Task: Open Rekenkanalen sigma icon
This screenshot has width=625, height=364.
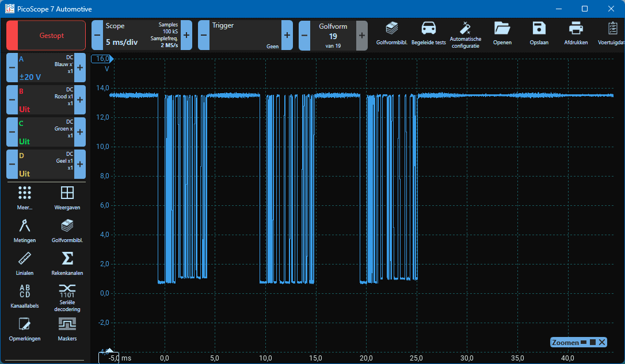Action: coord(67,262)
